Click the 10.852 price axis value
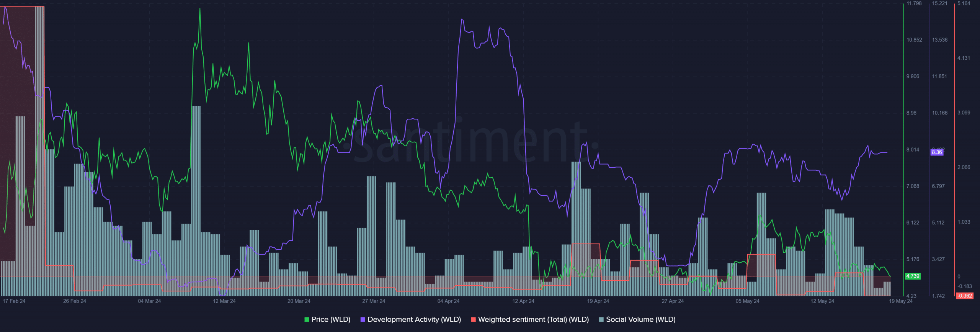 [x=914, y=40]
